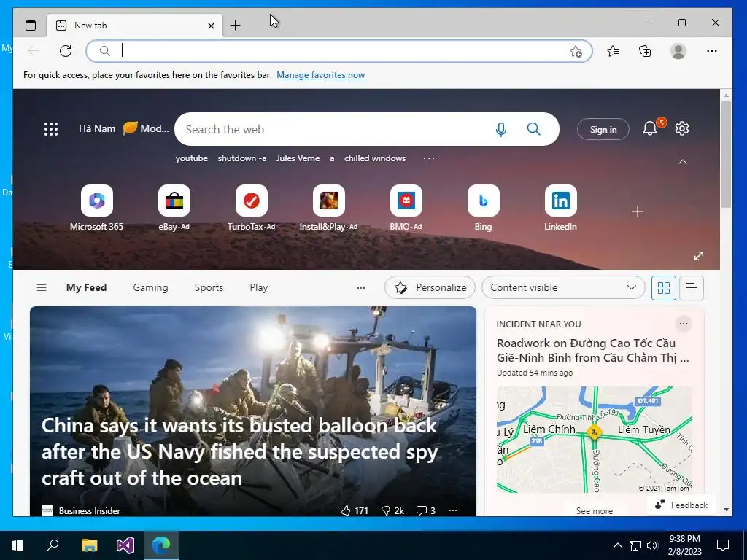Image resolution: width=747 pixels, height=560 pixels.
Task: Show hidden system tray icons
Action: (x=617, y=545)
